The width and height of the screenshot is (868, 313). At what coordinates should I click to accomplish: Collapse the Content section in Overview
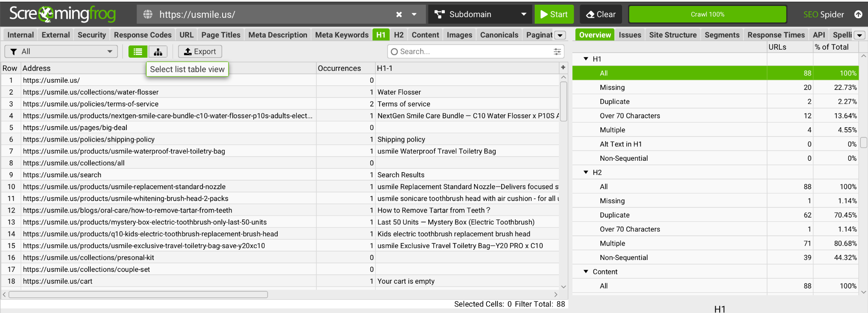[586, 271]
